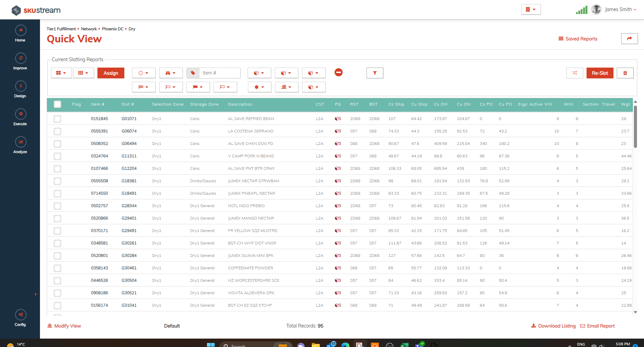Screen dimensions: 644x347
Task: Check the box for item 0107466
Action: [57, 168]
